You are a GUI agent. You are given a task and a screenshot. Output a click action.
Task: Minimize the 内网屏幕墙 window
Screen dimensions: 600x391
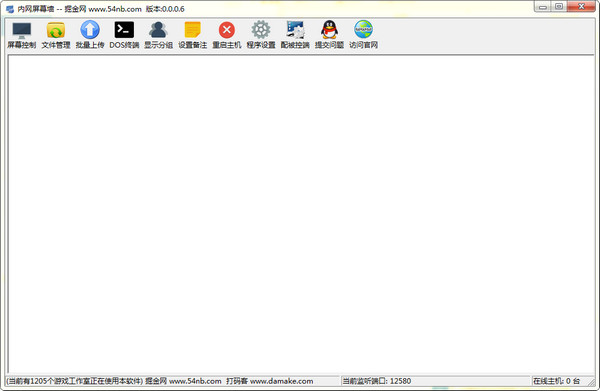pos(543,7)
